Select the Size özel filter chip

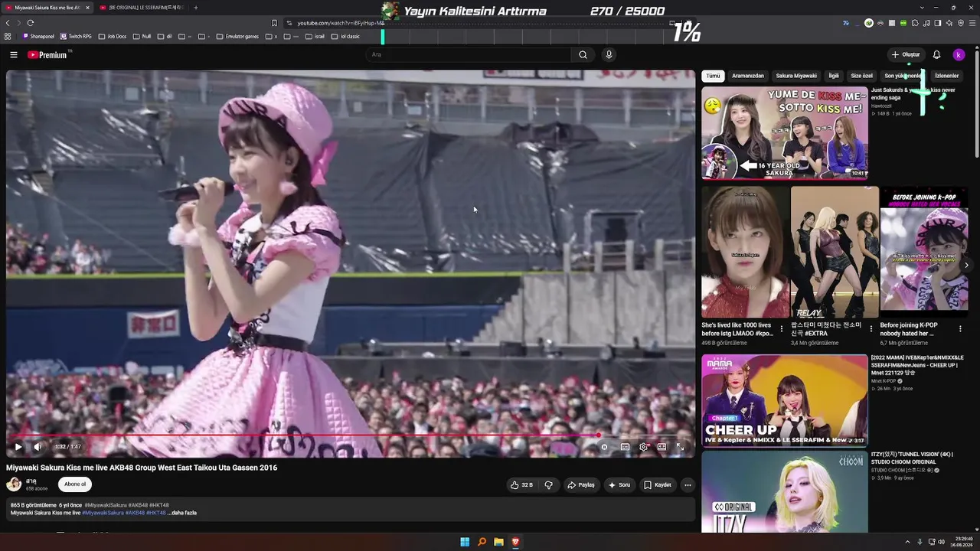(x=862, y=76)
